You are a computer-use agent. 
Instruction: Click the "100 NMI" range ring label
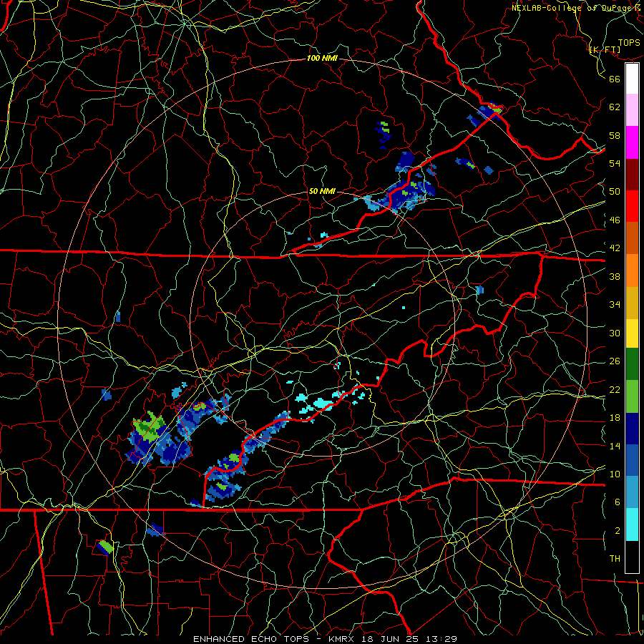[322, 58]
